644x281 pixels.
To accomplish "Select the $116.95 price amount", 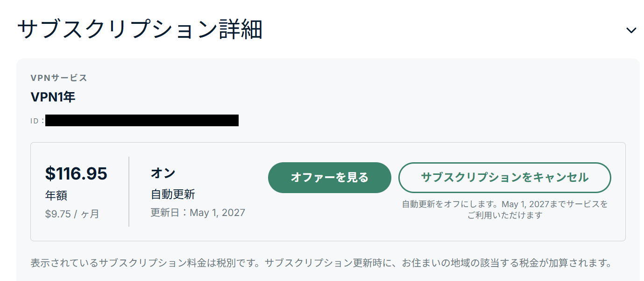I will pyautogui.click(x=76, y=173).
